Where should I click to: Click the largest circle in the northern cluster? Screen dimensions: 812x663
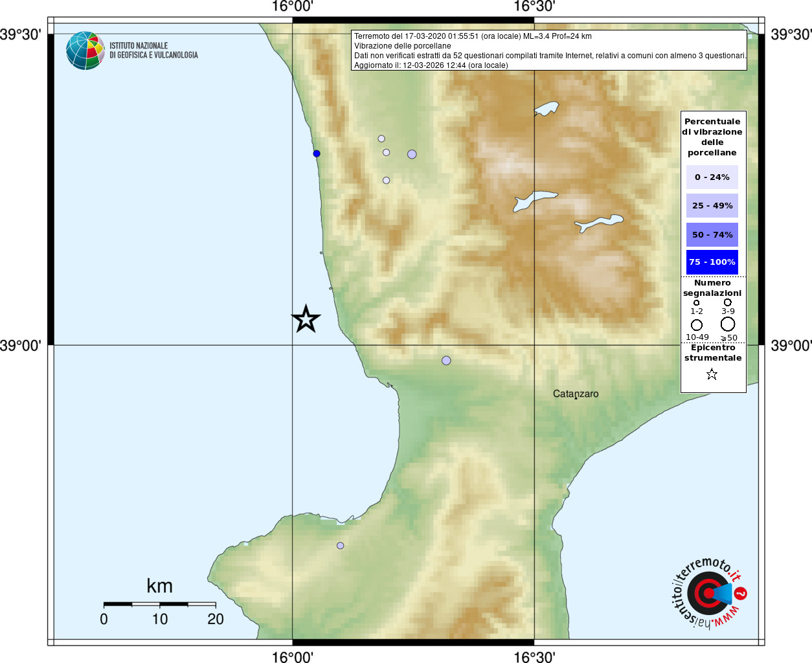[x=412, y=154]
